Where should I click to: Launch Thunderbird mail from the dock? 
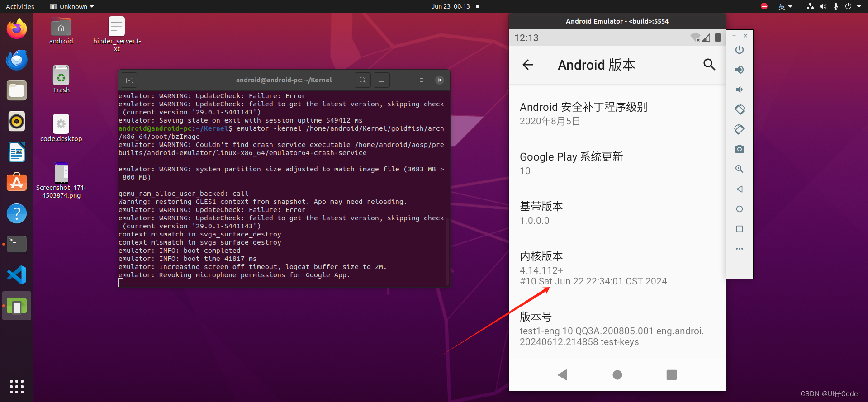point(17,60)
